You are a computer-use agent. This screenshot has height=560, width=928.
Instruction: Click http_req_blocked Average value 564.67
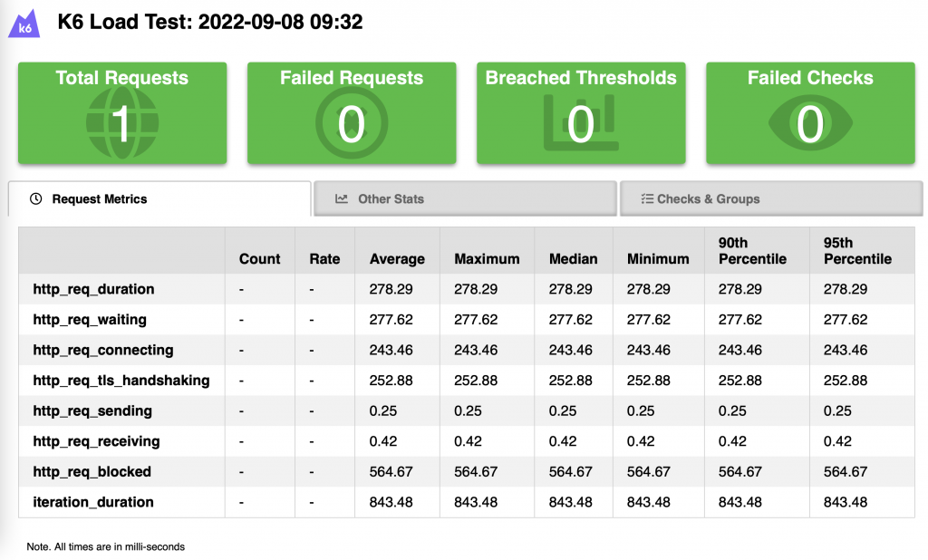(391, 472)
